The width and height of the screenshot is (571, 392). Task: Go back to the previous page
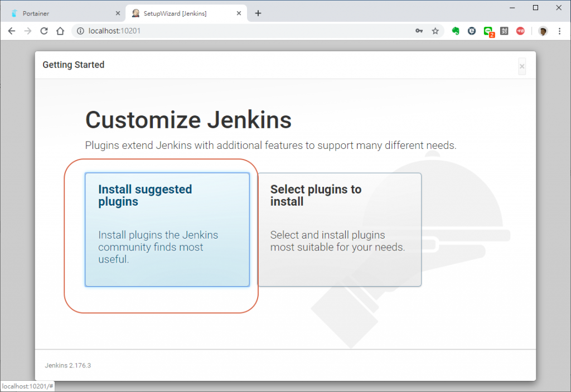pos(11,31)
